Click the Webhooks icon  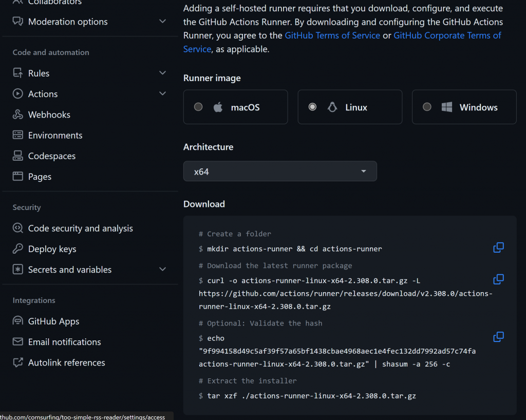[x=18, y=114]
